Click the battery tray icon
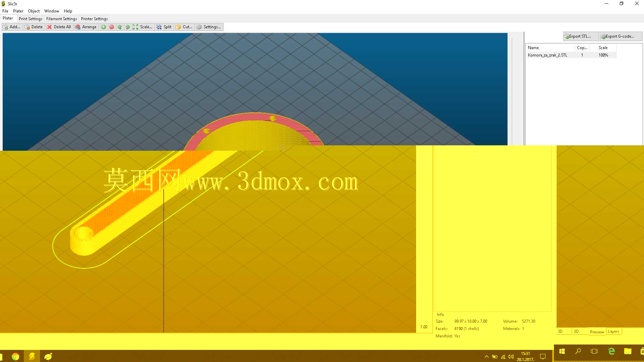This screenshot has width=644, height=362. [495, 357]
